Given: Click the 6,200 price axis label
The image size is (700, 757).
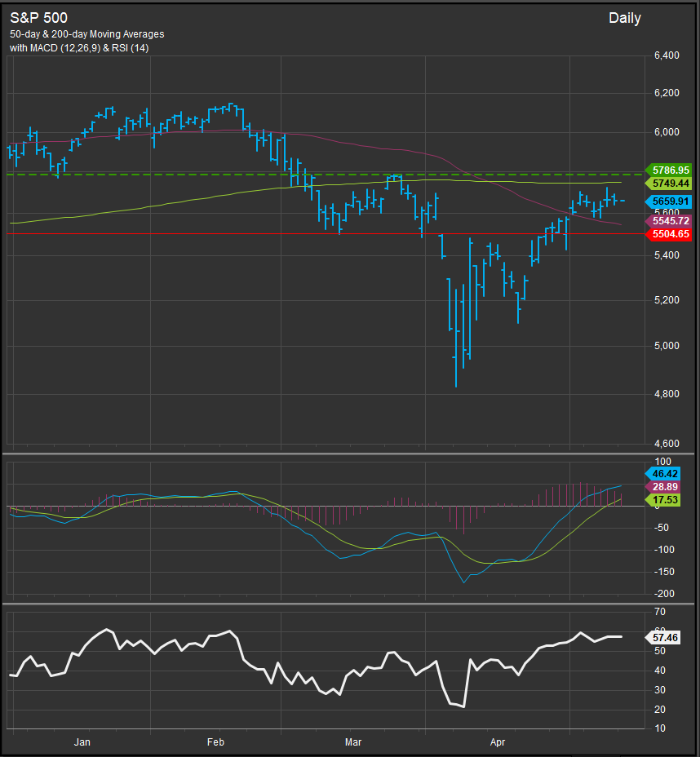Looking at the screenshot, I should click(x=667, y=93).
